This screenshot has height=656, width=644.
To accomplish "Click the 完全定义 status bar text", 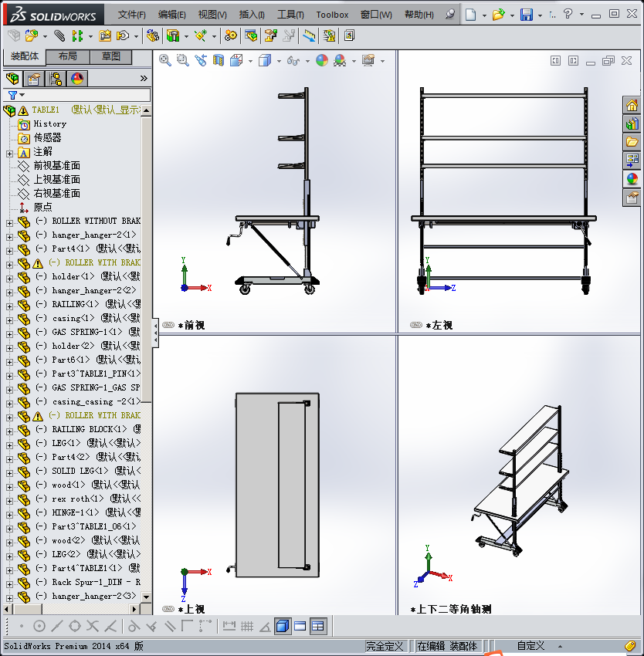I will click(385, 646).
